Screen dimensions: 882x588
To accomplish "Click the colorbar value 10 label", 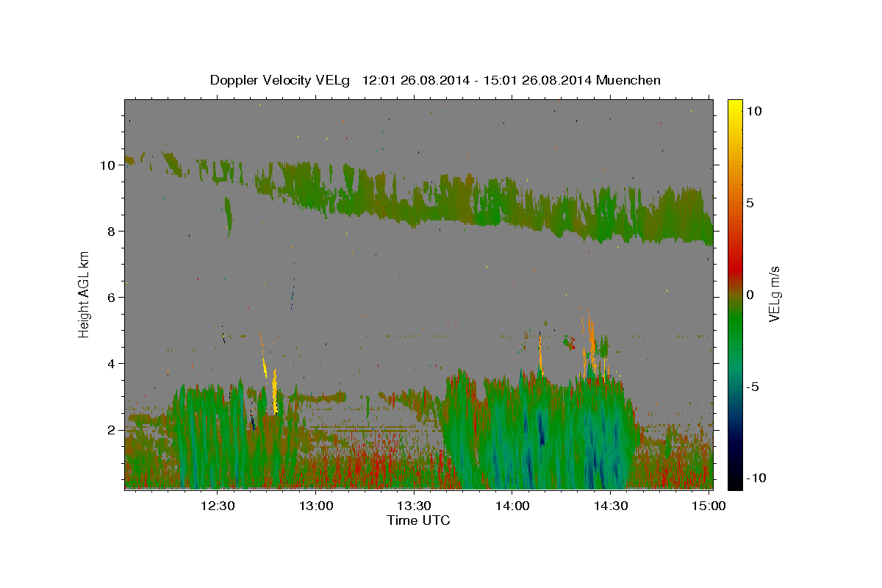I will (753, 111).
